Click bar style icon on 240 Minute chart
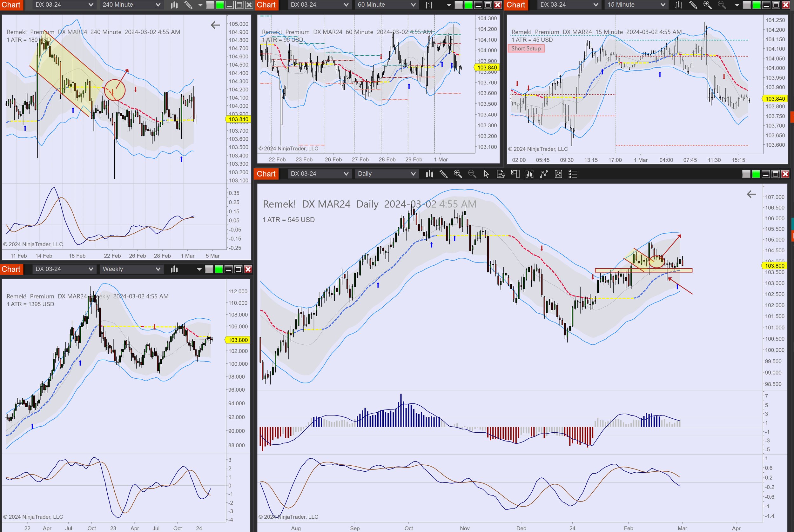Viewport: 794px width, 532px height. tap(174, 5)
